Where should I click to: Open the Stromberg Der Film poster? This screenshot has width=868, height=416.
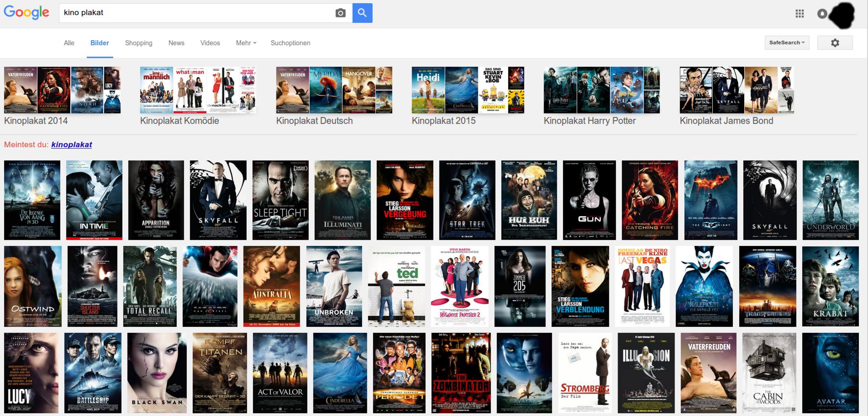[x=585, y=373]
